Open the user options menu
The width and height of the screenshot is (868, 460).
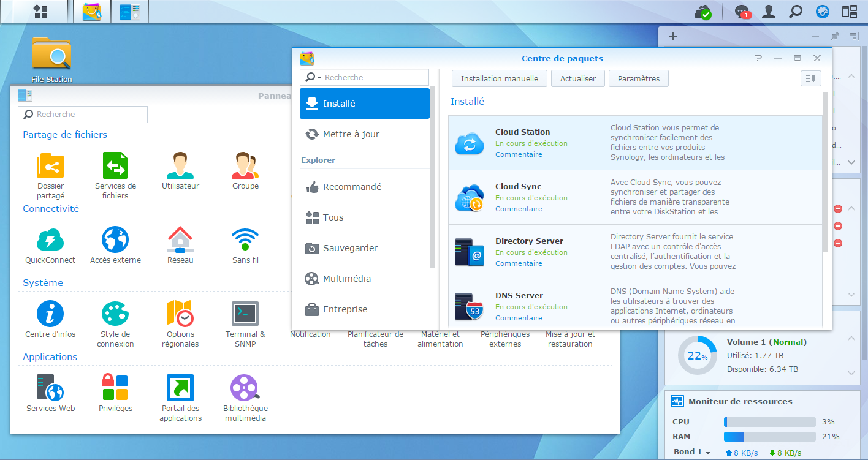click(x=769, y=12)
